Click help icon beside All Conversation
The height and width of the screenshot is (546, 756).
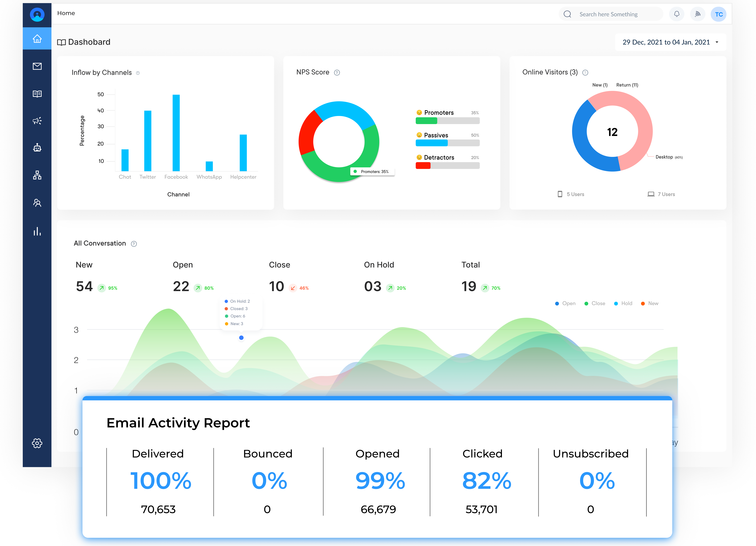(x=134, y=244)
